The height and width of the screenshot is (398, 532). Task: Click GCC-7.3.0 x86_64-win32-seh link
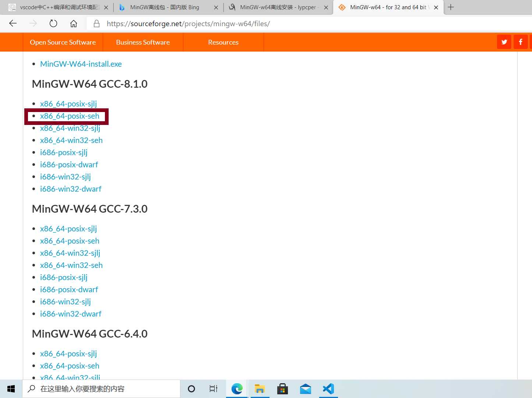tap(71, 265)
